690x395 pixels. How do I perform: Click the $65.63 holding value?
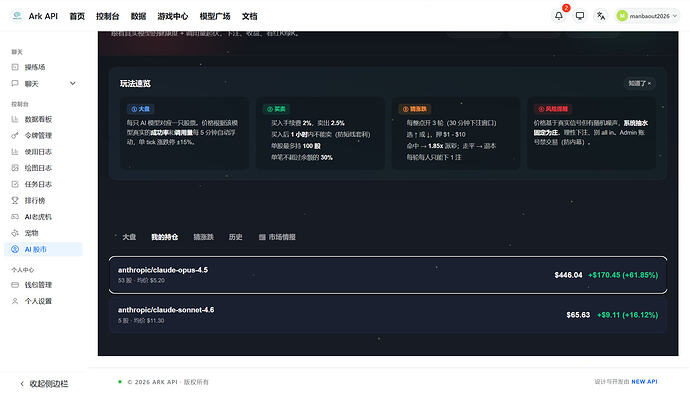(x=578, y=315)
